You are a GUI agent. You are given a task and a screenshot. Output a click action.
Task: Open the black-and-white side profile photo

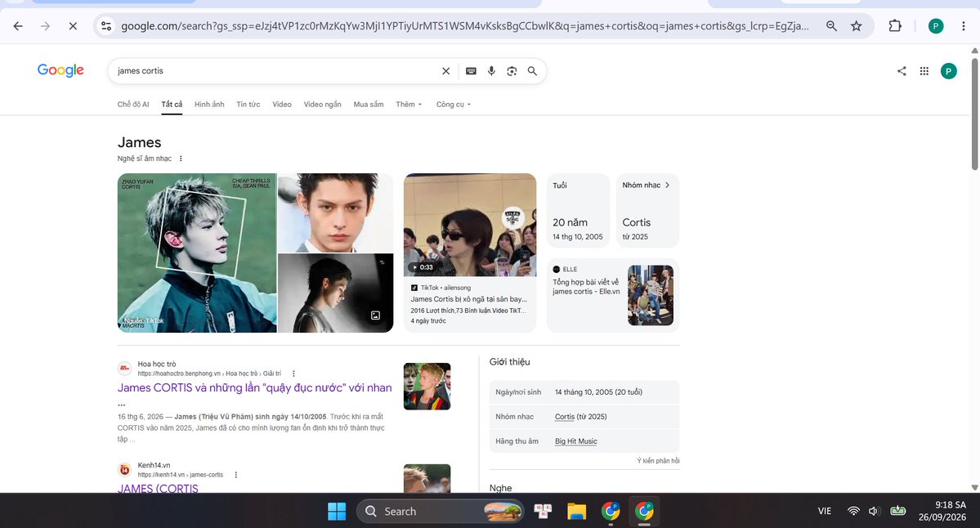pyautogui.click(x=336, y=293)
